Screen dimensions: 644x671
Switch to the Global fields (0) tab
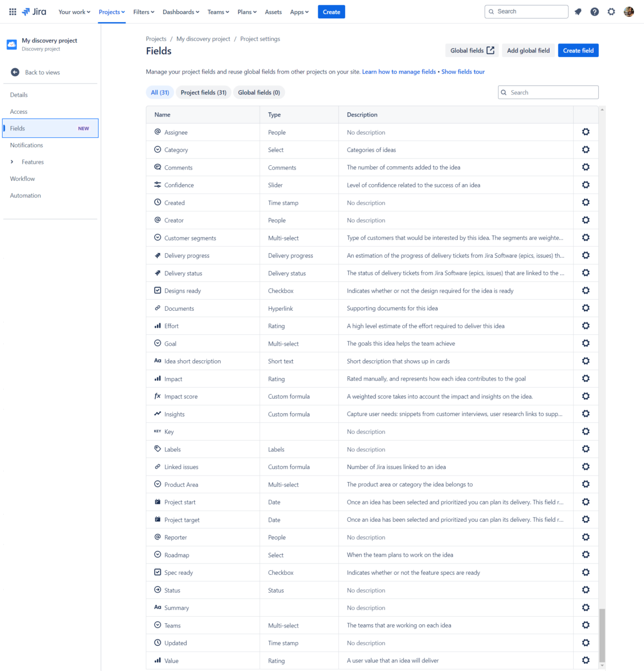coord(259,92)
